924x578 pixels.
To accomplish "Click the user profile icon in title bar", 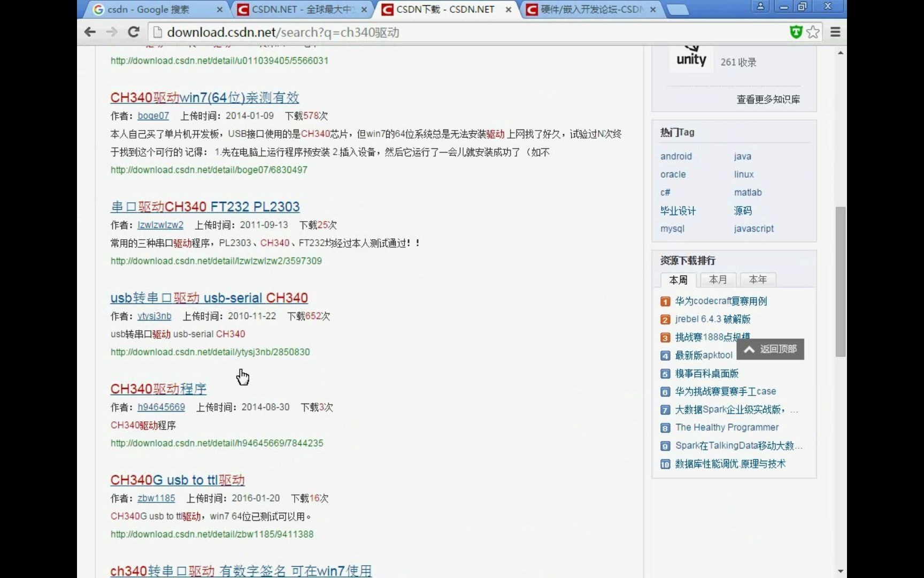I will coord(760,6).
